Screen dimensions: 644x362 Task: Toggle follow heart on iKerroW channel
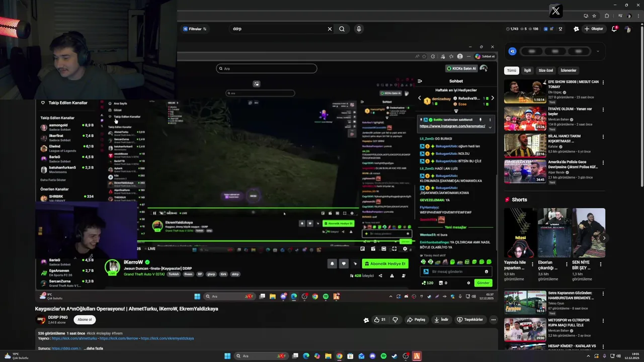(344, 263)
